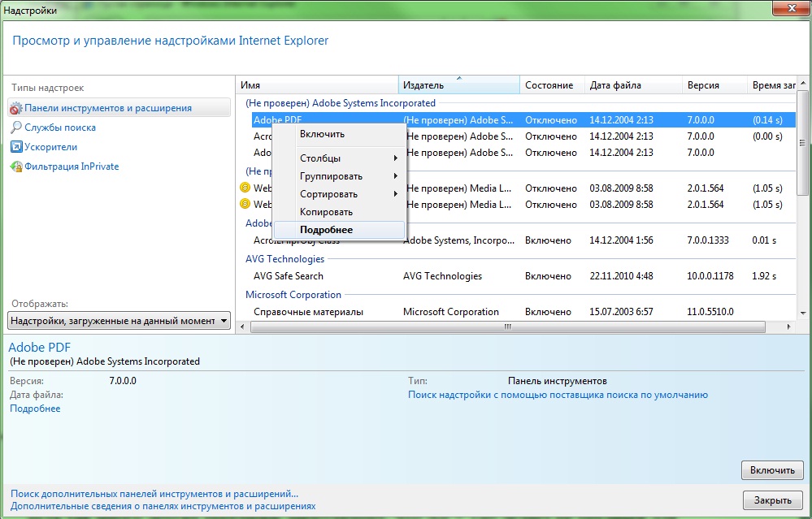
Task: Sort by the Имя column header
Action: 318,84
